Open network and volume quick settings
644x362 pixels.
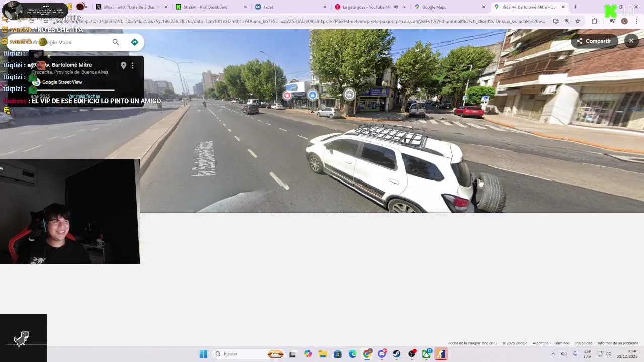(604, 354)
